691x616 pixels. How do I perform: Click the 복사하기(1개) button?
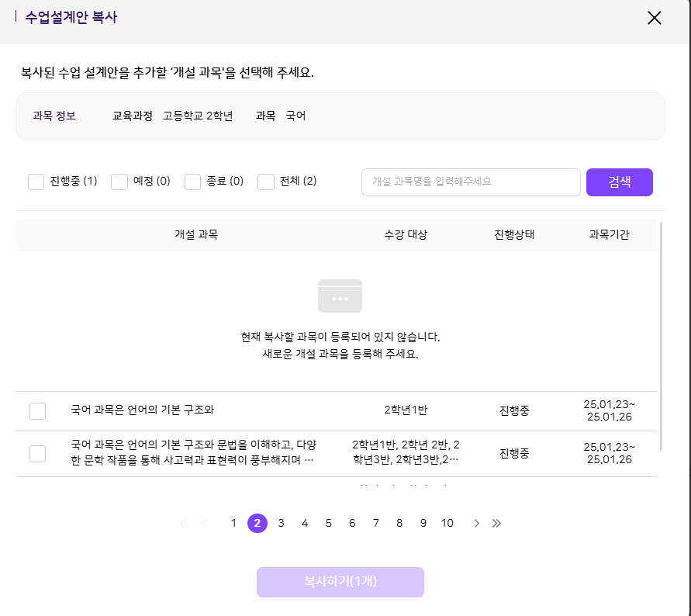click(x=340, y=582)
